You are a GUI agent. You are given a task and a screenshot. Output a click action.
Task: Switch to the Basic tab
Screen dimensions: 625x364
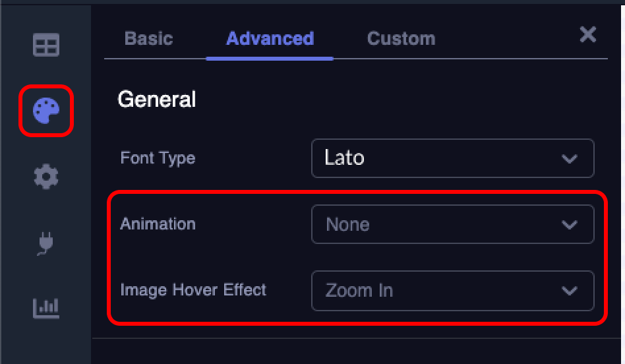[x=148, y=38]
